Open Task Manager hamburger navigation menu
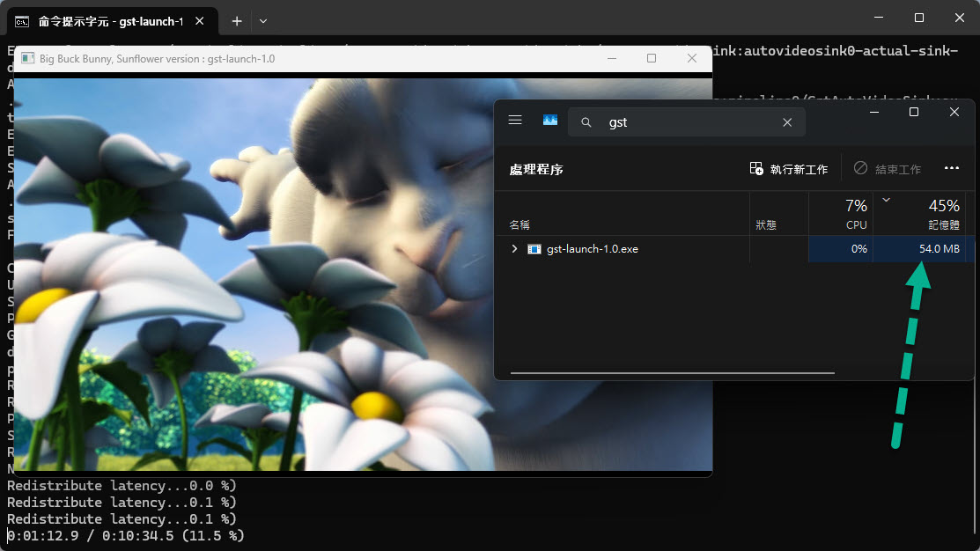The image size is (980, 551). coord(516,121)
